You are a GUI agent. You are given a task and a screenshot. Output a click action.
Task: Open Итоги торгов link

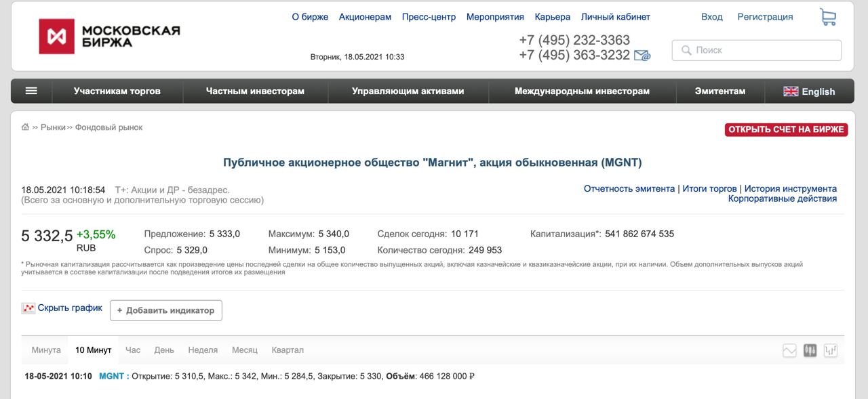point(709,189)
